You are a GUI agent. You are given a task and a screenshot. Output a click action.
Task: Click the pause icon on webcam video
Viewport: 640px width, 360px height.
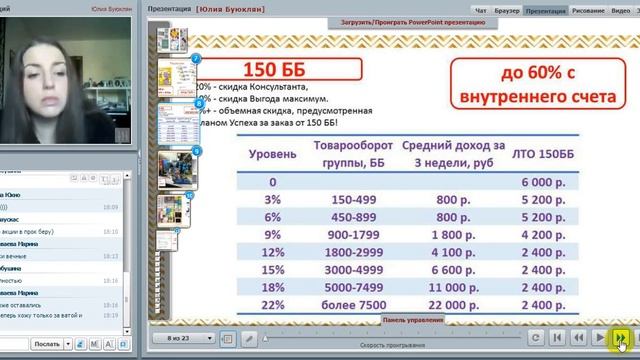[x=122, y=135]
